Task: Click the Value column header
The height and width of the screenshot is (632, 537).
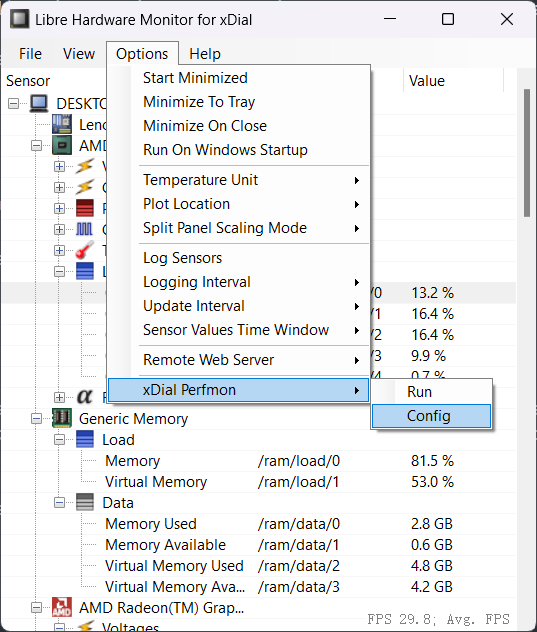Action: click(x=454, y=81)
